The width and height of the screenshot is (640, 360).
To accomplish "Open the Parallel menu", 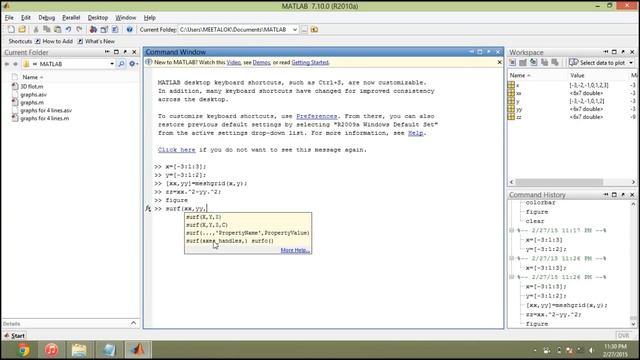I will tap(71, 18).
